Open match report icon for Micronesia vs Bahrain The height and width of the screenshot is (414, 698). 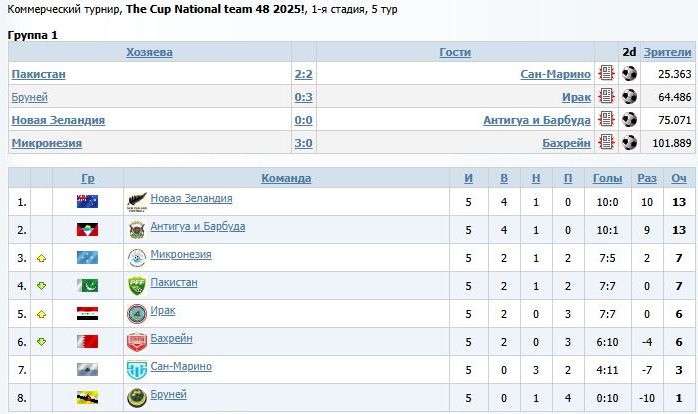tap(606, 143)
